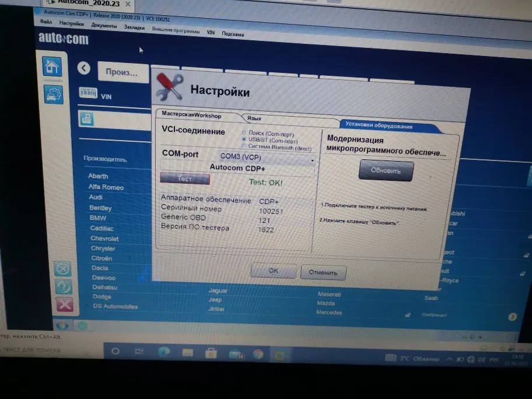Open the Подсказка menu
The height and width of the screenshot is (399, 532).
pos(233,34)
